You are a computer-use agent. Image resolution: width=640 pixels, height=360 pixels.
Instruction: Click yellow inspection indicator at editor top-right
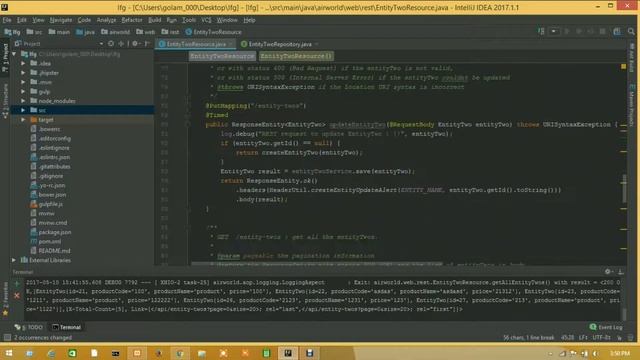click(623, 66)
